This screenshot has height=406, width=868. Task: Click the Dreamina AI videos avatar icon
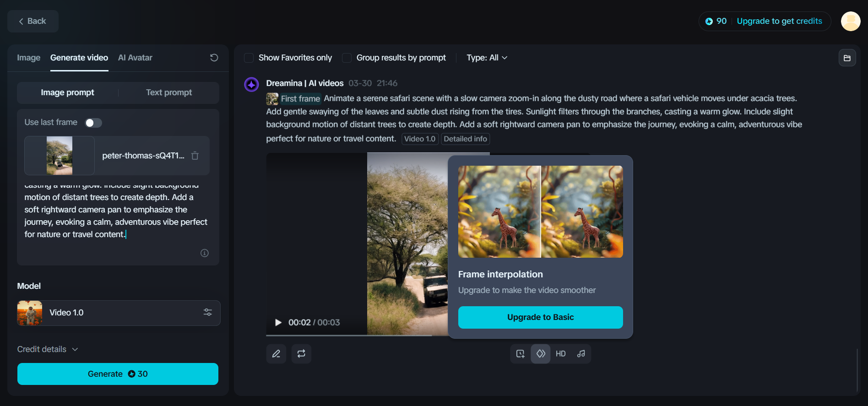251,84
